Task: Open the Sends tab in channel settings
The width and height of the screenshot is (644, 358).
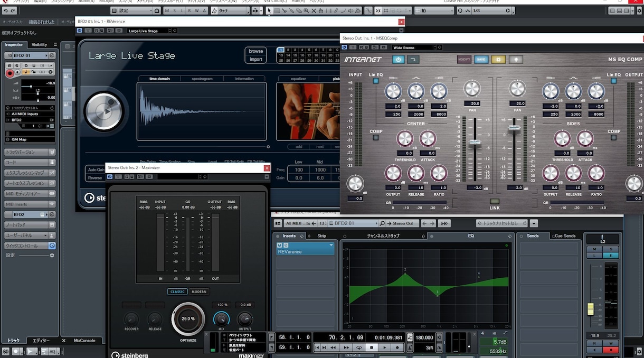Action: click(x=532, y=236)
